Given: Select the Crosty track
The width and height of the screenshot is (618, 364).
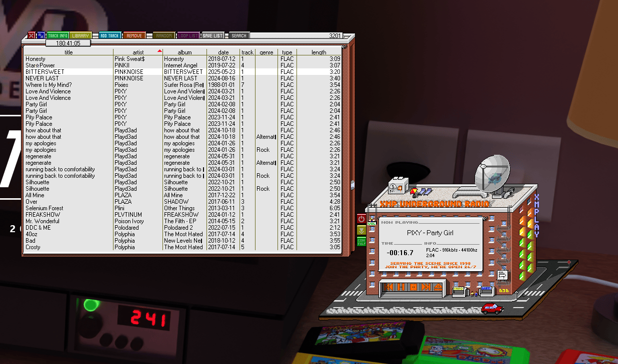Looking at the screenshot, I should [x=182, y=247].
